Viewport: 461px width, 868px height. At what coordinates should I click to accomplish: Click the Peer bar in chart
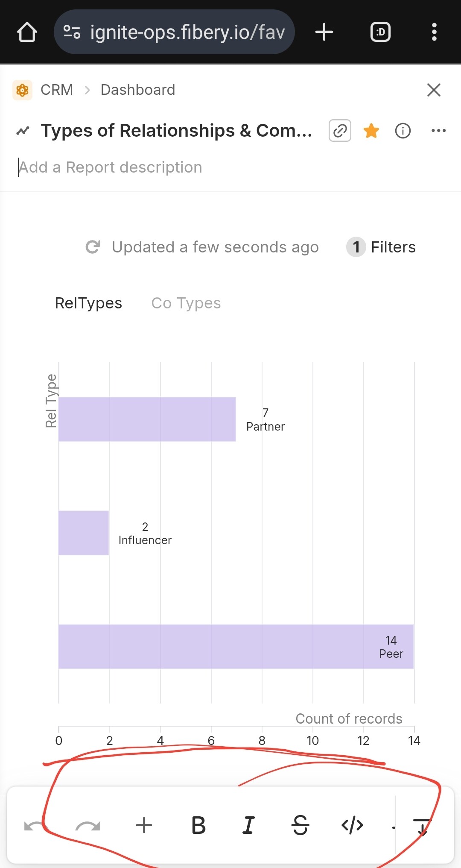(236, 647)
